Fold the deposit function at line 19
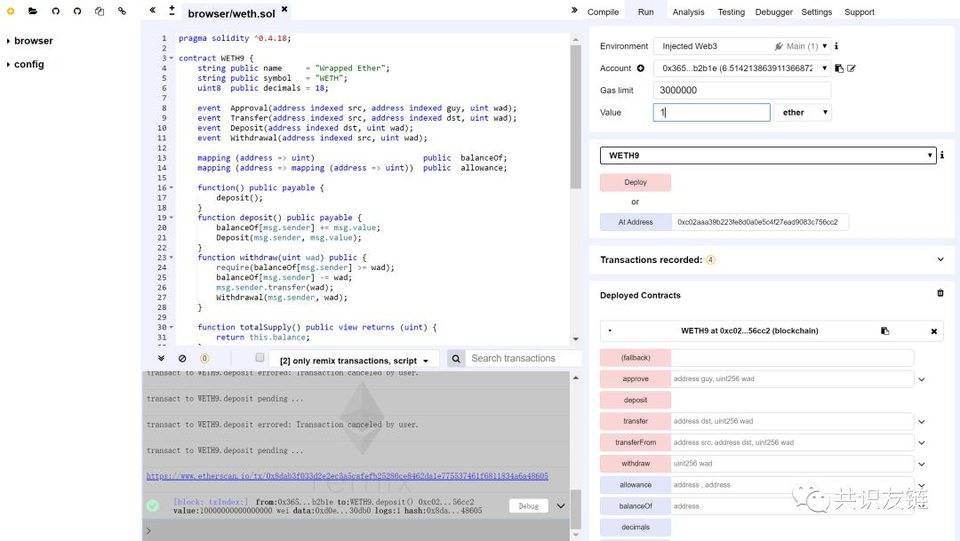This screenshot has height=541, width=960. (171, 217)
